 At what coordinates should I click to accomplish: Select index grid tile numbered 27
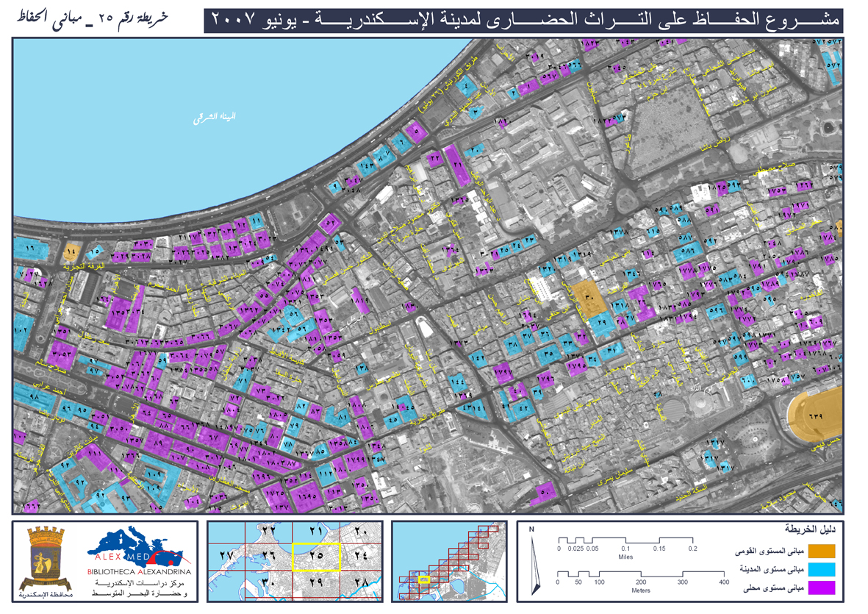[228, 557]
